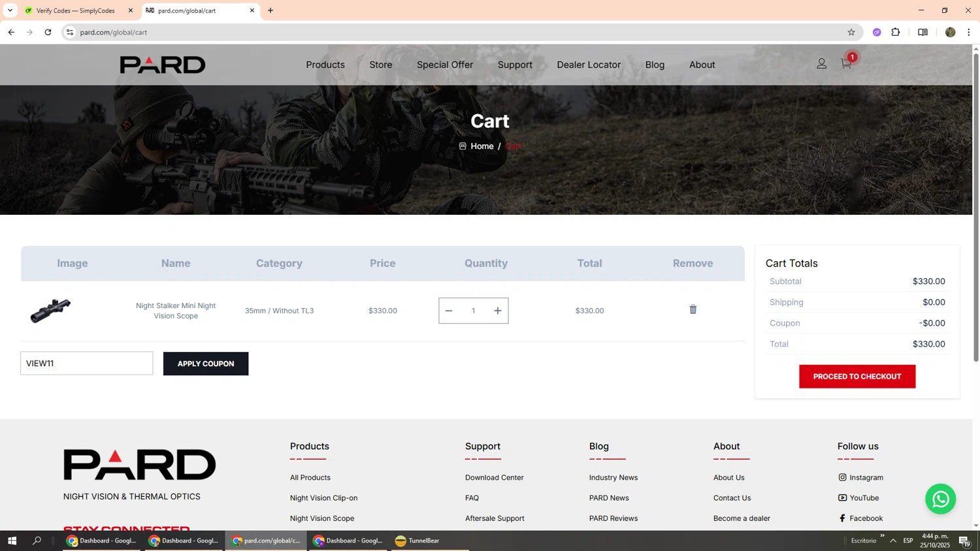Close the pard.com/global/cart tab
Screen dimensions: 980x551
point(252,10)
